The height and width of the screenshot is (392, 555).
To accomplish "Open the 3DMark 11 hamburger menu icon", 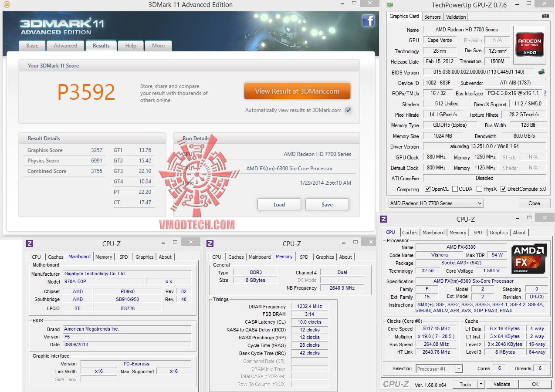I will tap(7, 4).
